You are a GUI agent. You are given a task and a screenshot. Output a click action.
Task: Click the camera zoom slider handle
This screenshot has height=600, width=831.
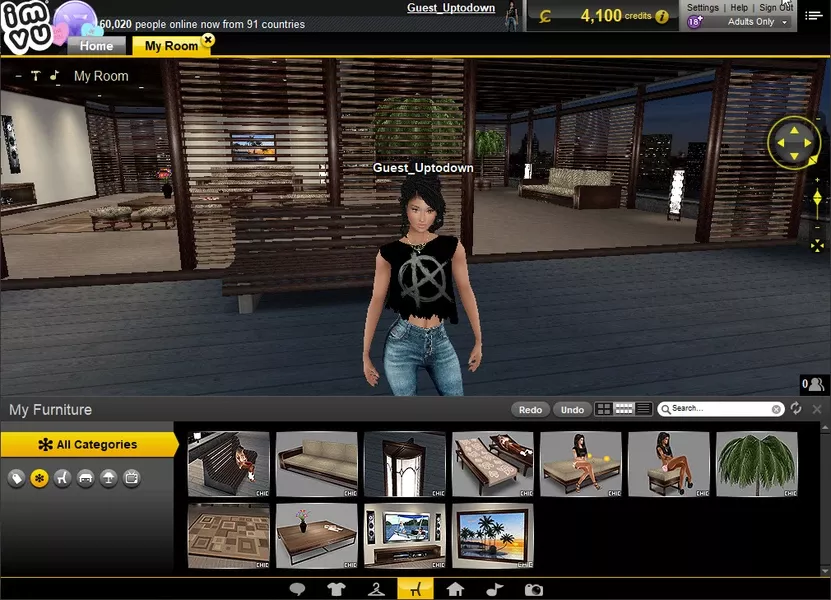tap(817, 198)
